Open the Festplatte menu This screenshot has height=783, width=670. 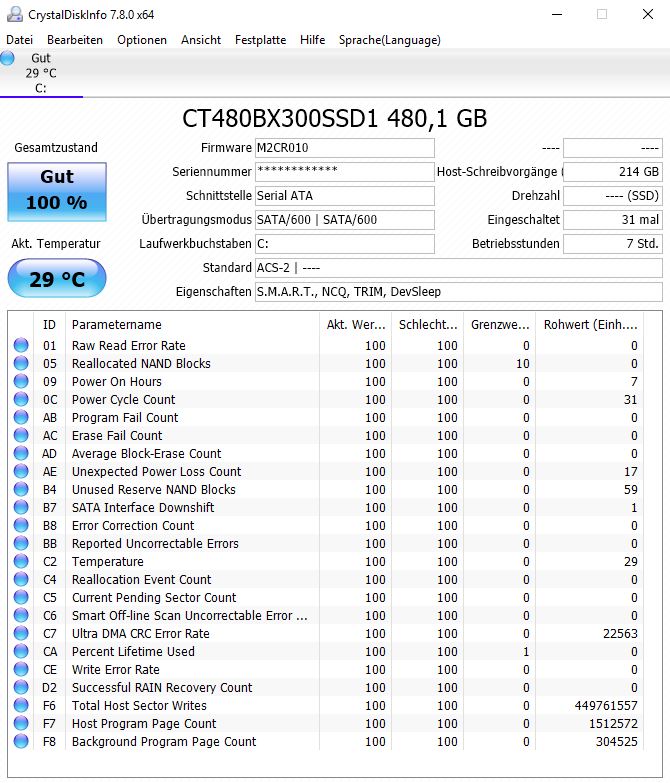[x=261, y=40]
